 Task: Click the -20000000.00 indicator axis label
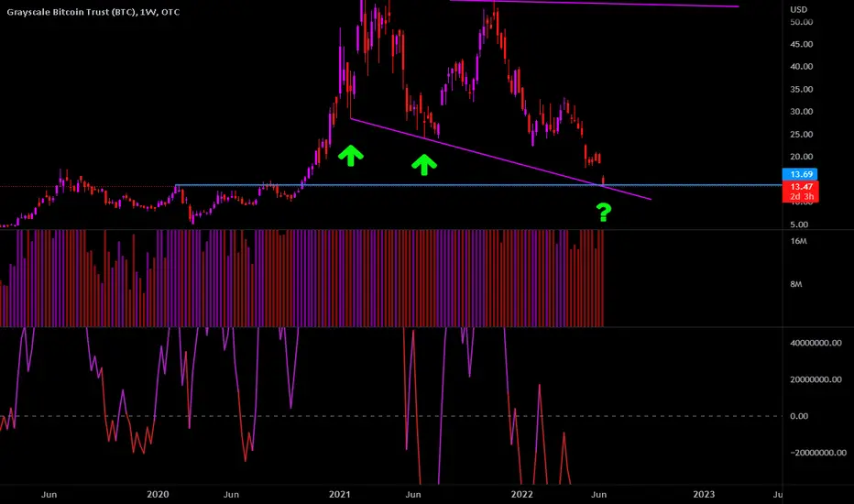817,453
